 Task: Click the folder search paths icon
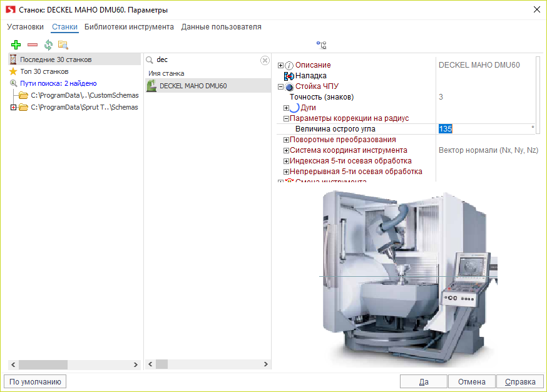tap(63, 45)
